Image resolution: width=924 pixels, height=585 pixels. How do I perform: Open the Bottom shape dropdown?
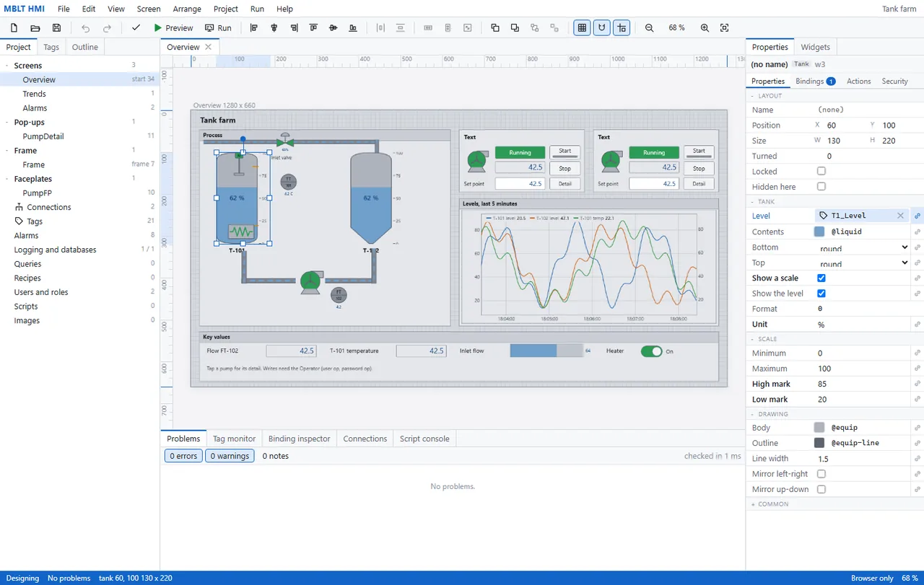coord(862,247)
